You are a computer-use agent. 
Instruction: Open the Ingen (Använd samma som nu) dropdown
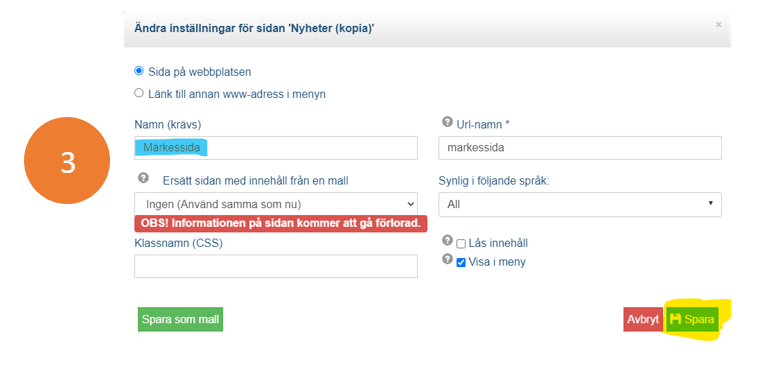click(276, 204)
